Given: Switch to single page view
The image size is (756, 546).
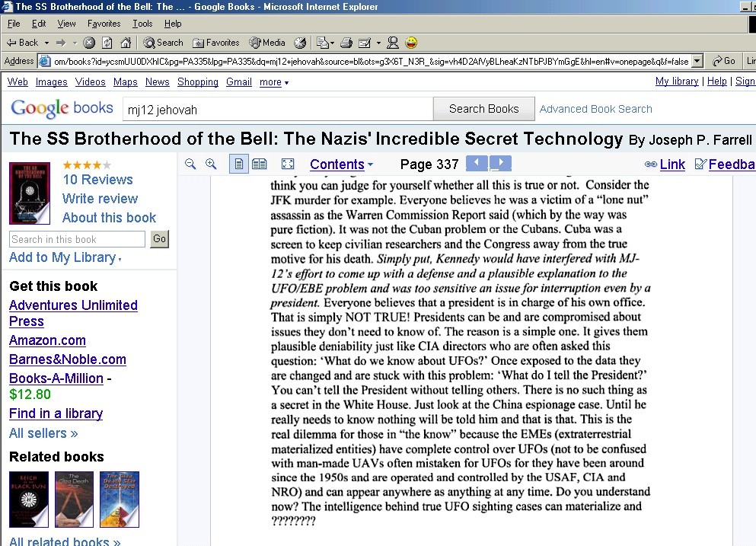Looking at the screenshot, I should tap(238, 164).
